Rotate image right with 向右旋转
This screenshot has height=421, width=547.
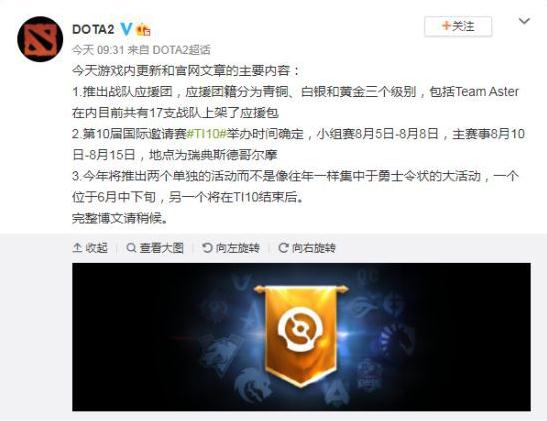(x=307, y=248)
